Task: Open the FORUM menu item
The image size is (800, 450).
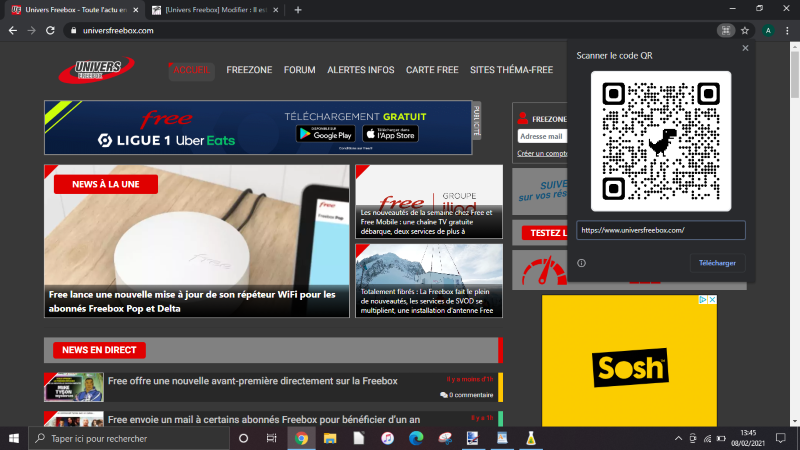Action: (x=299, y=70)
